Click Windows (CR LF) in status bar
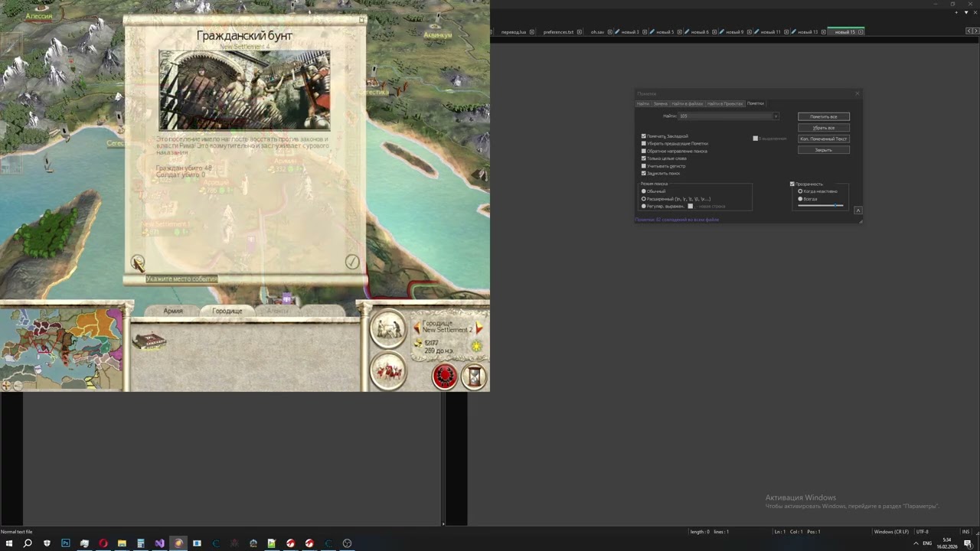Screen dimensions: 980x551 [891, 531]
